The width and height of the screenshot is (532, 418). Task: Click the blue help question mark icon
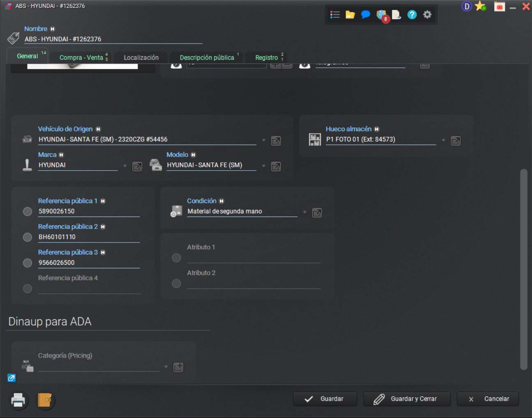click(412, 15)
